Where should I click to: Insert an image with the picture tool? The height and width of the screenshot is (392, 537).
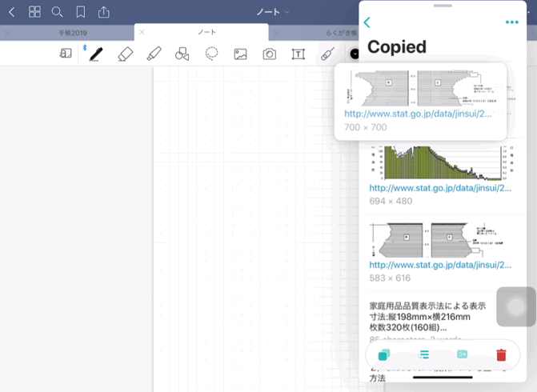[240, 54]
